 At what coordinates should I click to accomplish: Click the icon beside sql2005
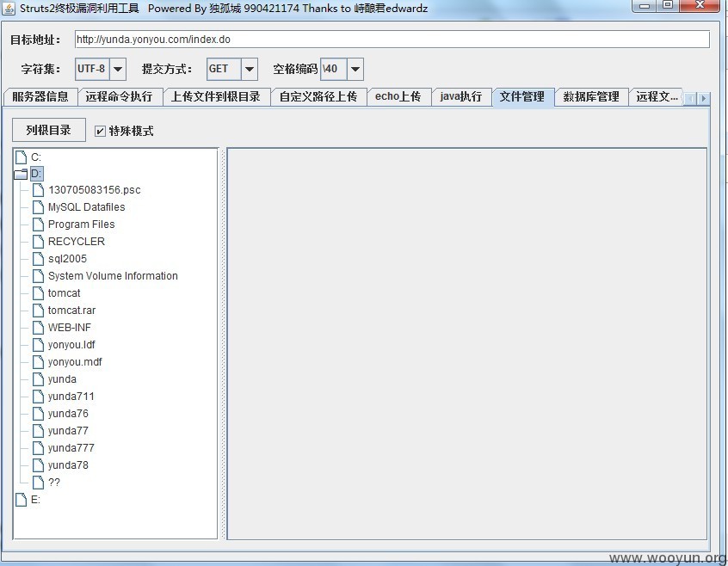point(38,258)
